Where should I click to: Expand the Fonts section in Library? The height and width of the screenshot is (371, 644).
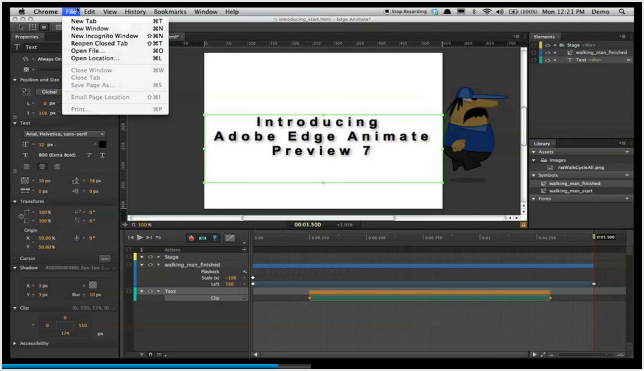(534, 198)
